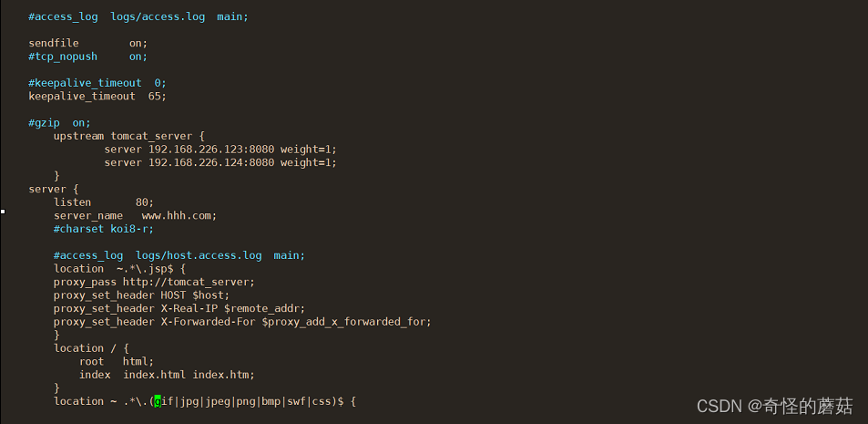Click the commented logs/access.log line at top
The height and width of the screenshot is (424, 868).
pyautogui.click(x=138, y=16)
